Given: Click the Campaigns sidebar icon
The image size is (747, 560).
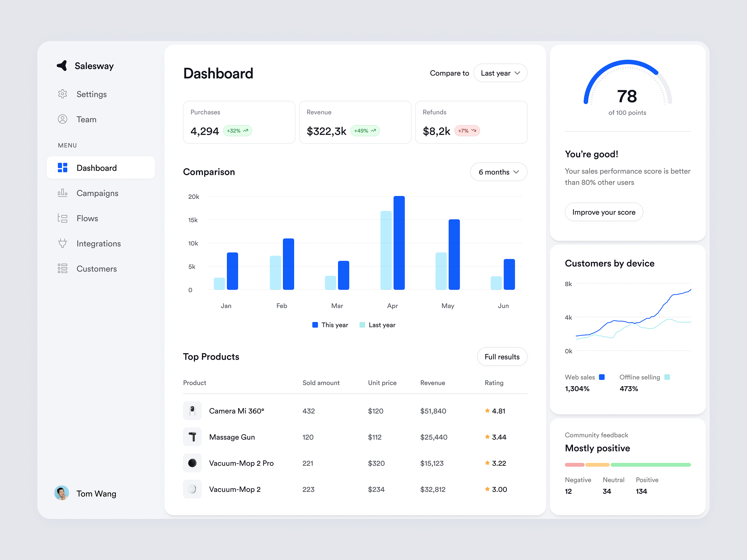Looking at the screenshot, I should point(63,193).
